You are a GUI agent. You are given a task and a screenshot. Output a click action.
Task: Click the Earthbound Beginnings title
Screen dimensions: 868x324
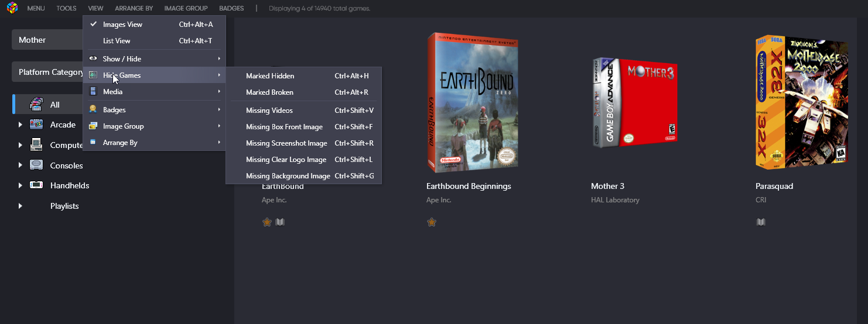[x=469, y=186]
